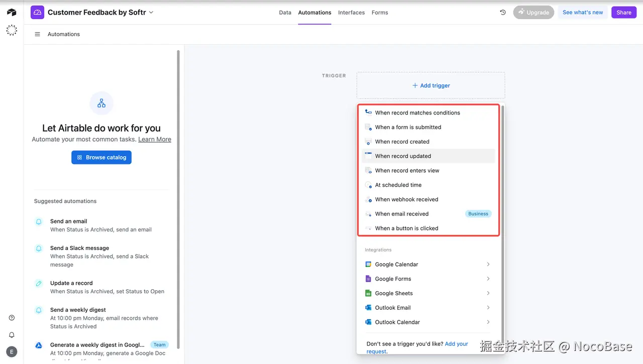Expand the Outlook Email submenu chevron
Screen dimensions: 643x364
pyautogui.click(x=488, y=308)
